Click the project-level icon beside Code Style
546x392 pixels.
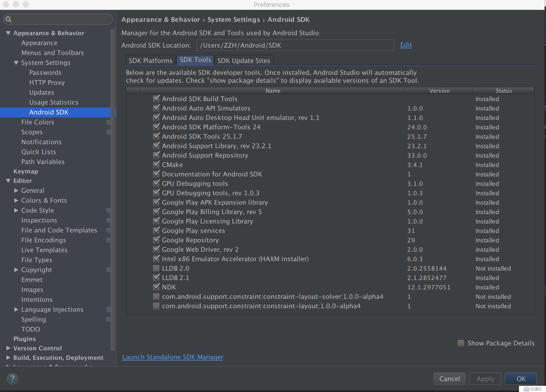[x=109, y=210]
